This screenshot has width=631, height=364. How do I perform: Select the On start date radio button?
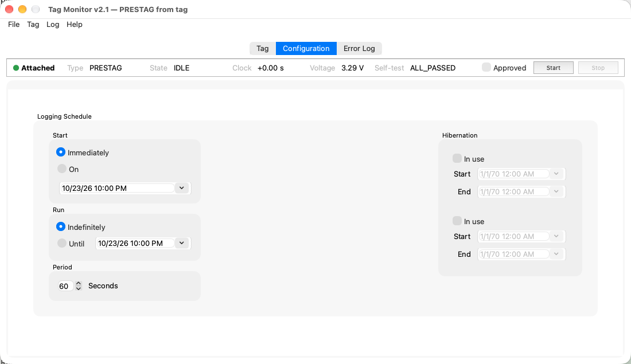coord(61,169)
